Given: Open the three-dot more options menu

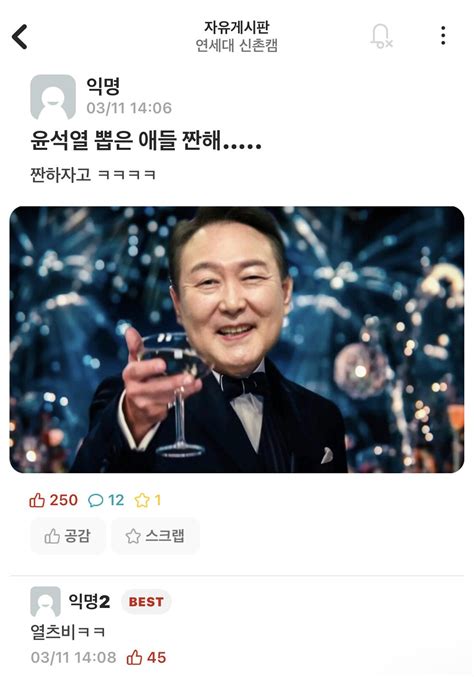Looking at the screenshot, I should tap(443, 35).
